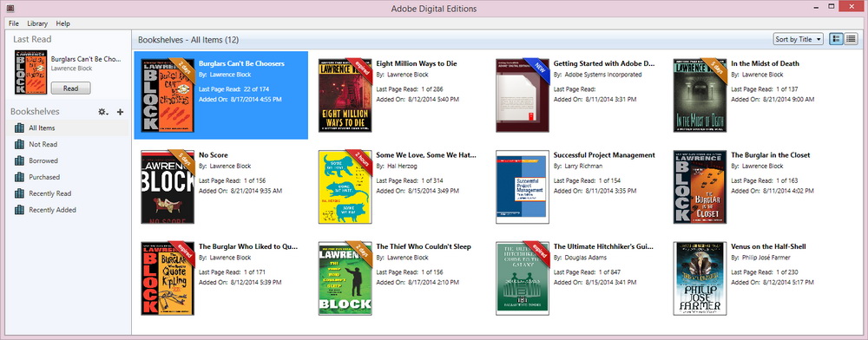Select Ultimate Hitchhiker's Guide cover

(x=523, y=278)
